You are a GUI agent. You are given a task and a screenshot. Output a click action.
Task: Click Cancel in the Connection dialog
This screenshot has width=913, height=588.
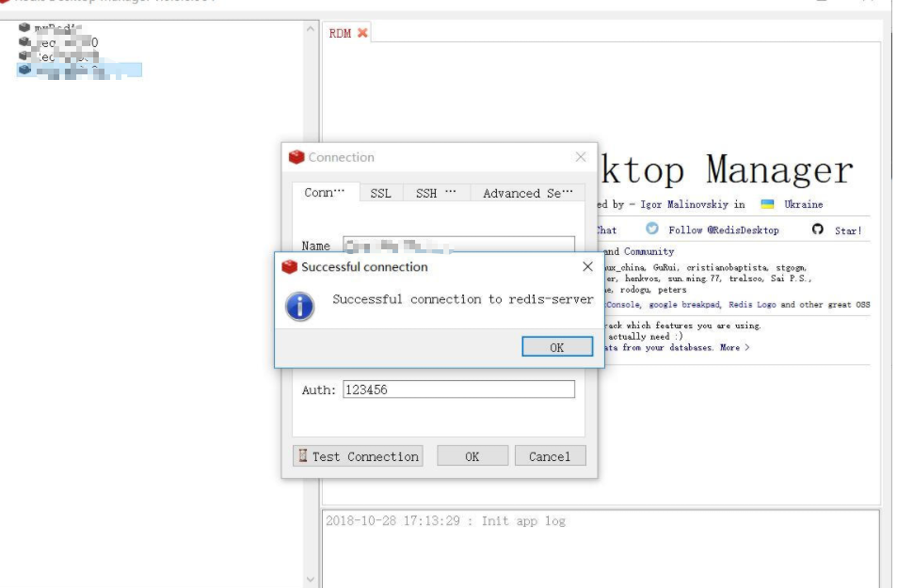pyautogui.click(x=551, y=456)
